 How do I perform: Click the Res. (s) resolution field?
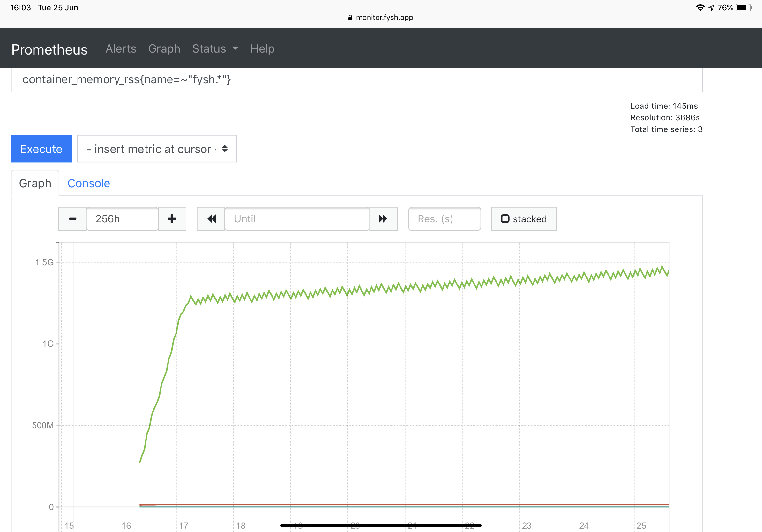pyautogui.click(x=444, y=219)
